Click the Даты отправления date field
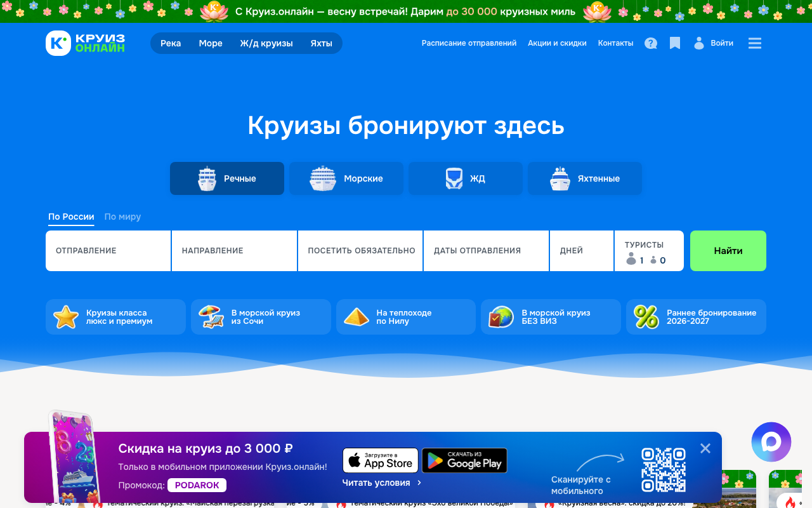This screenshot has width=812, height=508. (485, 251)
